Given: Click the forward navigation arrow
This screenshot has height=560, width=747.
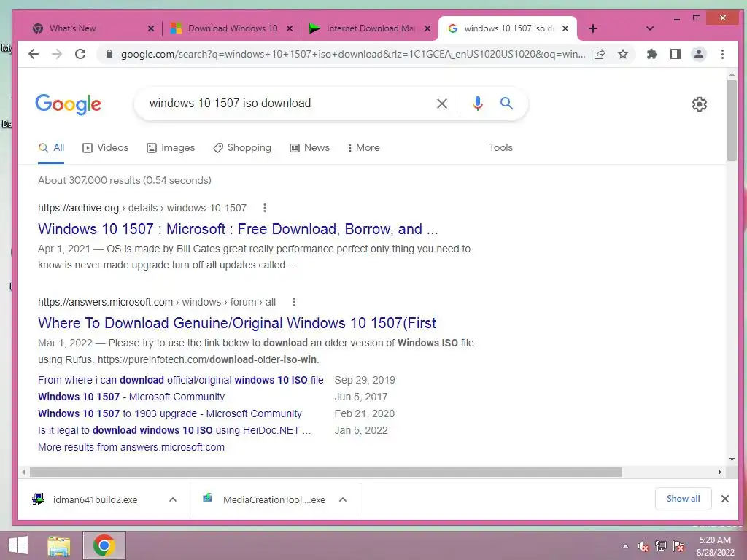Looking at the screenshot, I should pyautogui.click(x=57, y=54).
